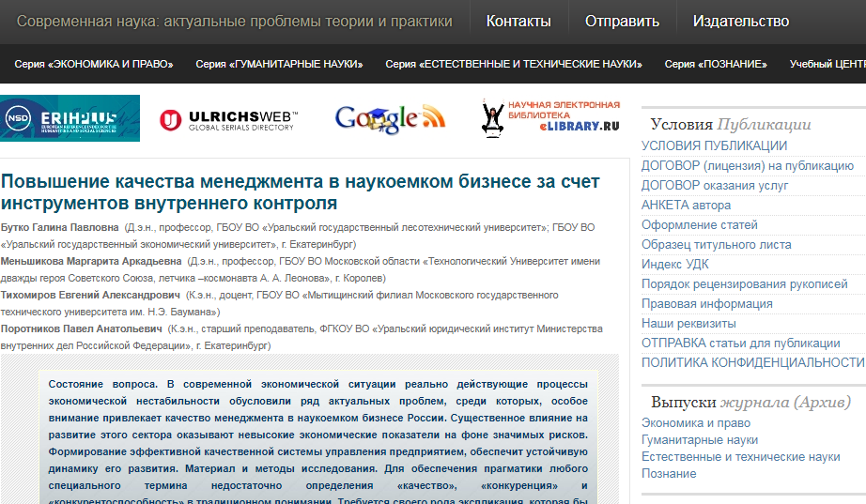Click author name Бутко Галина Павловна
866x504 pixels.
[x=60, y=227]
